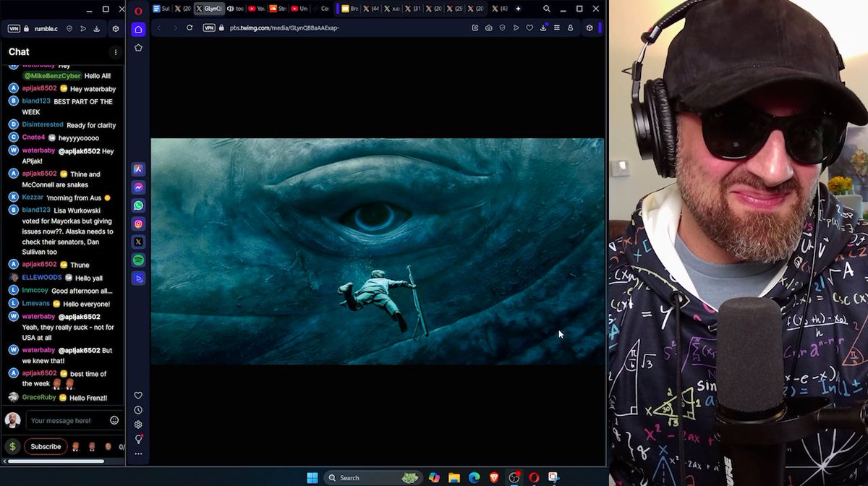
Task: Open downloads in main browser toolbar
Action: click(x=543, y=27)
